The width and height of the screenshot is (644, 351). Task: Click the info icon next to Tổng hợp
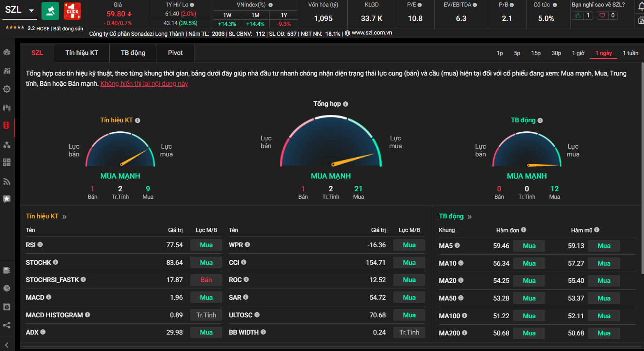click(346, 104)
